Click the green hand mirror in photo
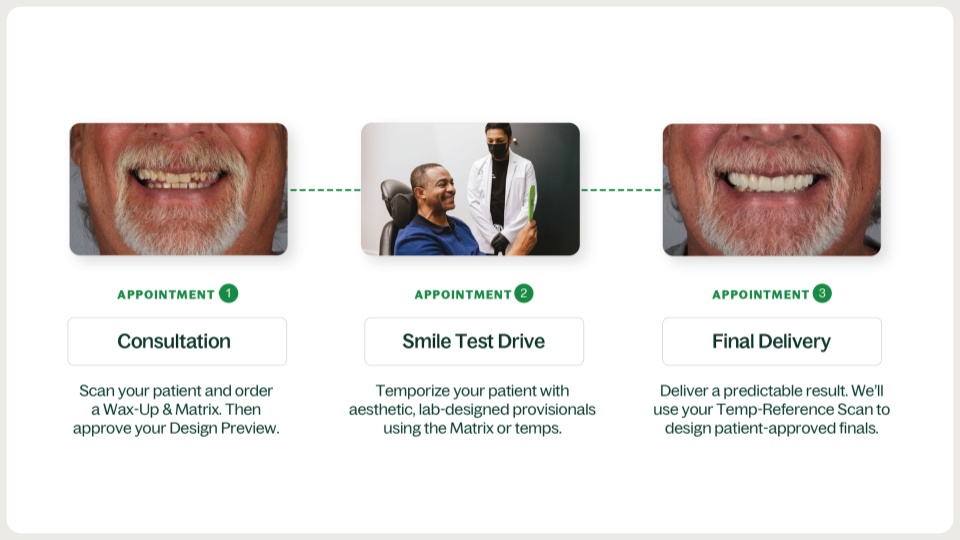 click(x=531, y=203)
